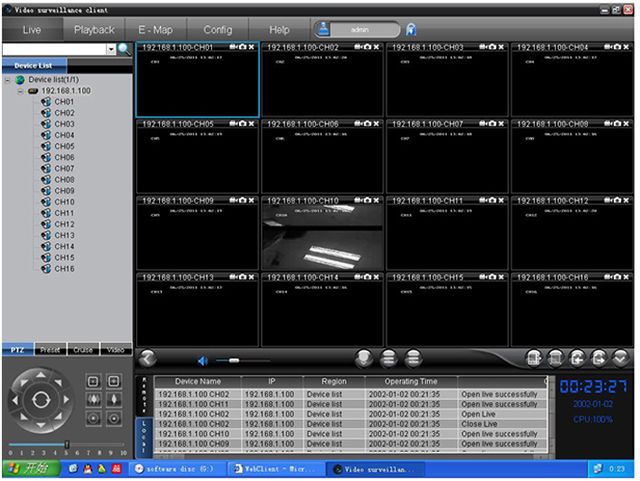
Task: Collapse the Device list(1/1) tree node
Action: [8, 79]
